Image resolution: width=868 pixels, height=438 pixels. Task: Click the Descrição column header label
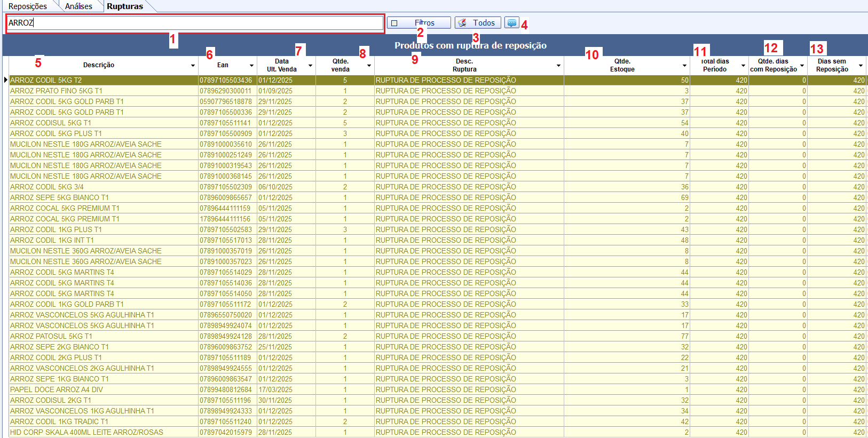pyautogui.click(x=99, y=65)
